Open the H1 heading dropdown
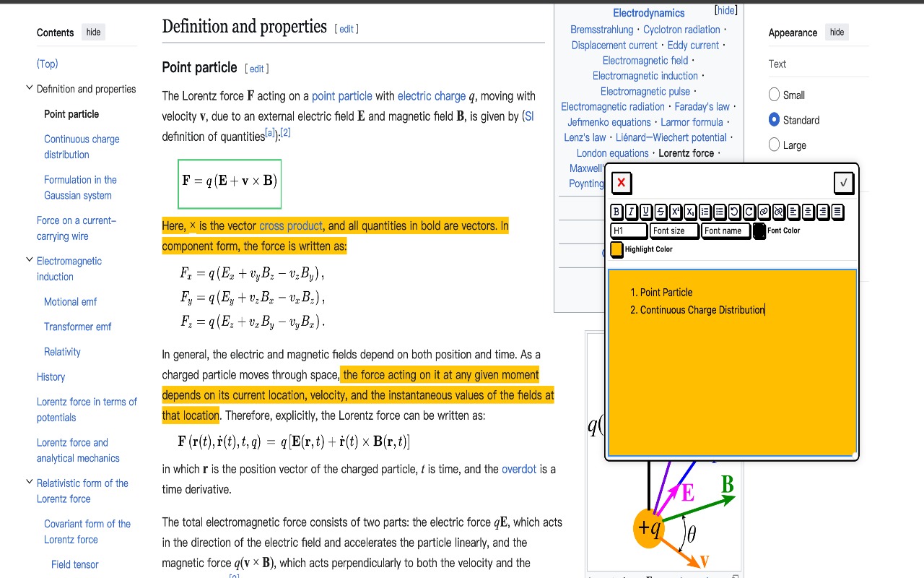 tap(629, 230)
